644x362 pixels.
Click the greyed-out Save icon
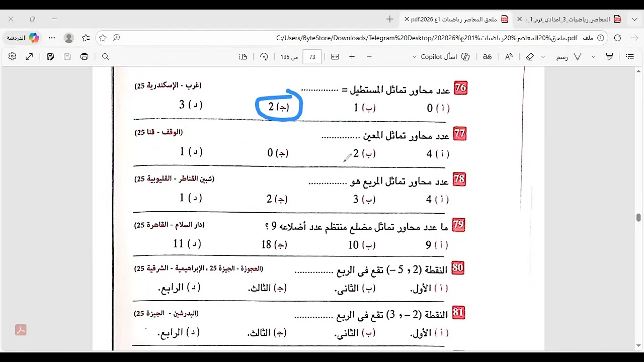pyautogui.click(x=67, y=57)
